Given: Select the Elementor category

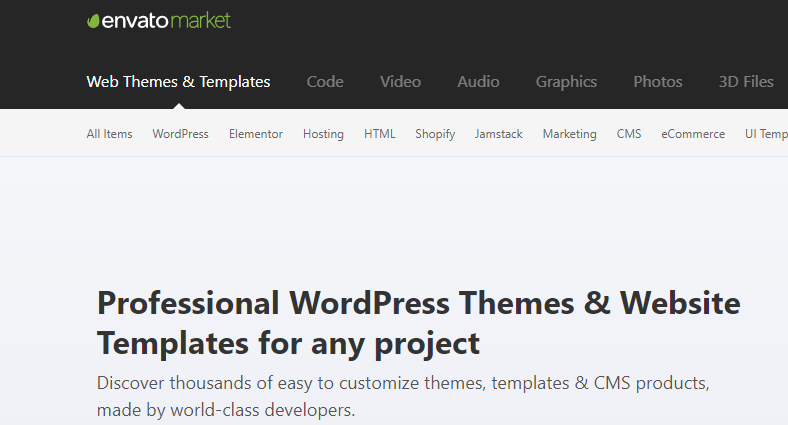Looking at the screenshot, I should [x=256, y=134].
